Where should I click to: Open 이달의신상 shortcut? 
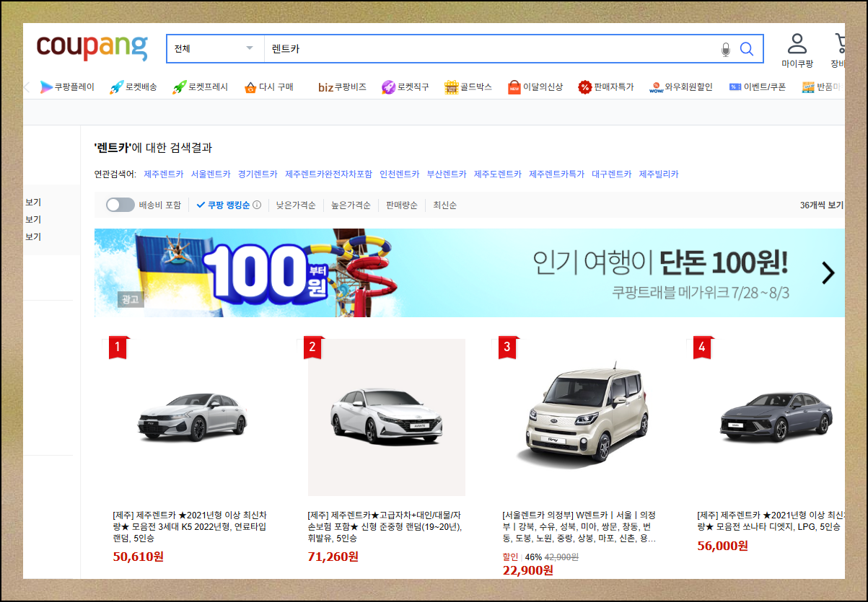535,87
